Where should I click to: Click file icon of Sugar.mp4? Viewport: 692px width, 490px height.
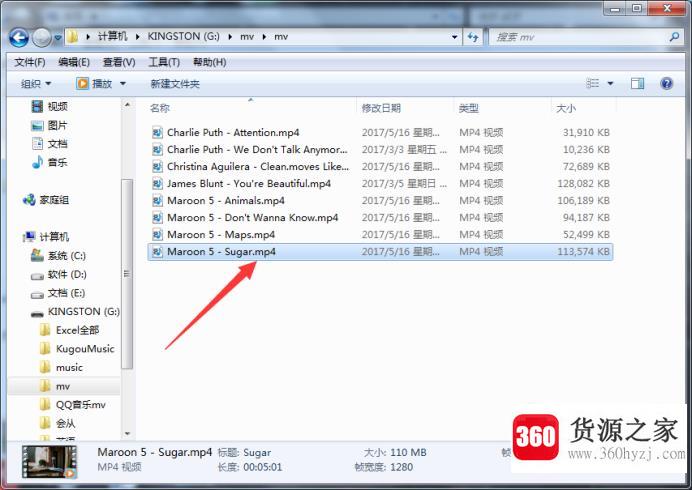tap(157, 252)
